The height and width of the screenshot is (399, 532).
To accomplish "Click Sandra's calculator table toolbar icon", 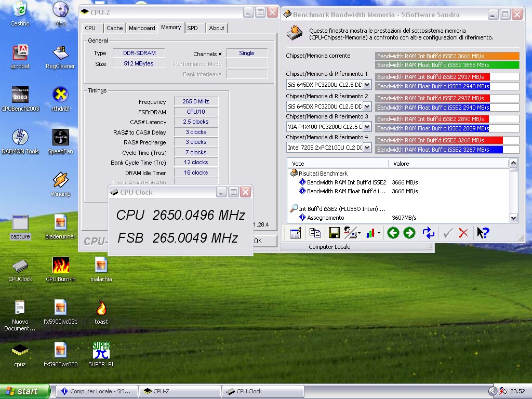I will 296,233.
